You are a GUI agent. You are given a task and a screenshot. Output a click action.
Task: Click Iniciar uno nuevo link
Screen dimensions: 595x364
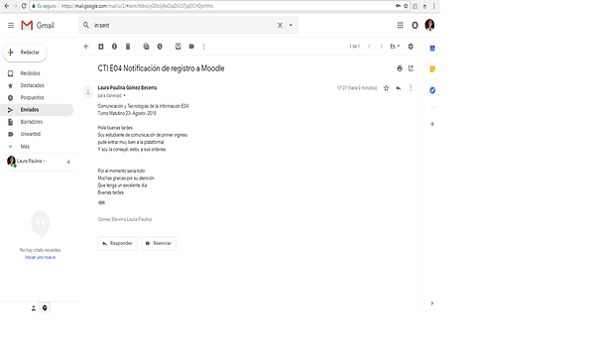41,257
